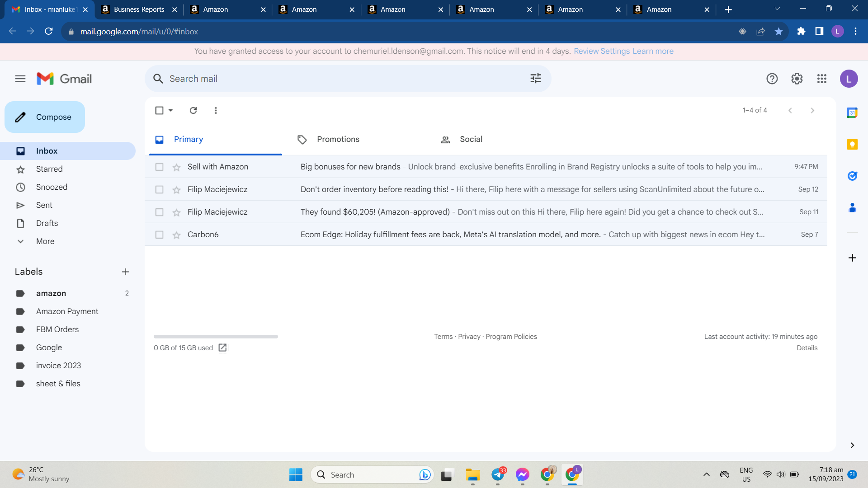Screen dimensions: 868x488
Task: Show hidden system tray icons
Action: pyautogui.click(x=706, y=474)
